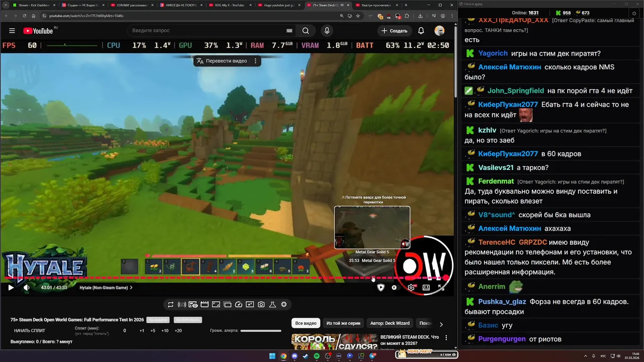Toggle the audio boost icon in enhancer toolbar
Image resolution: width=644 pixels, height=362 pixels.
pos(182,304)
